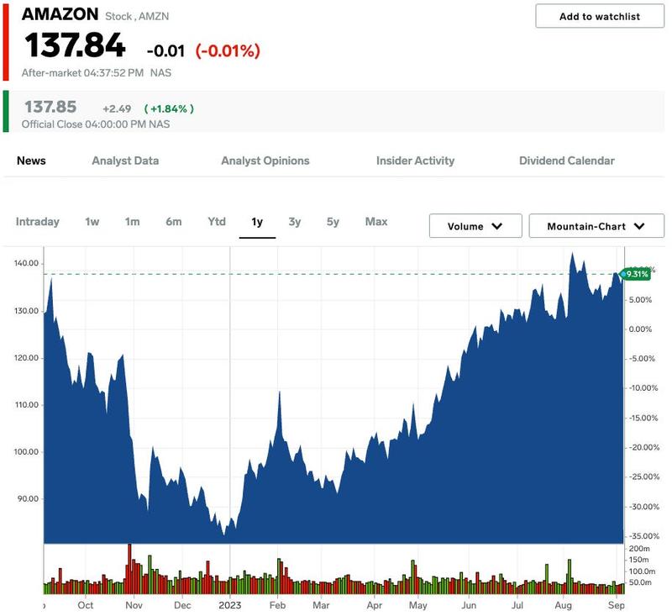Click the Jun x-axis label
Image resolution: width=672 pixels, height=616 pixels.
(x=469, y=605)
